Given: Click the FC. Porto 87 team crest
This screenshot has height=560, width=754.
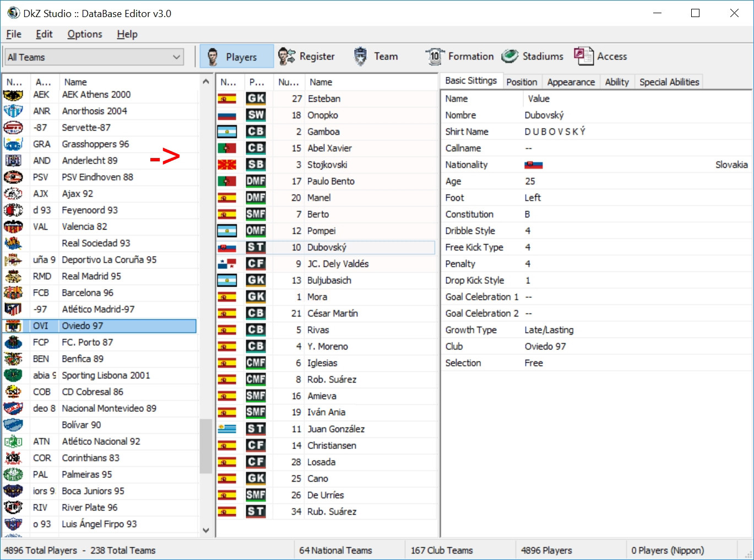Looking at the screenshot, I should click(x=13, y=342).
